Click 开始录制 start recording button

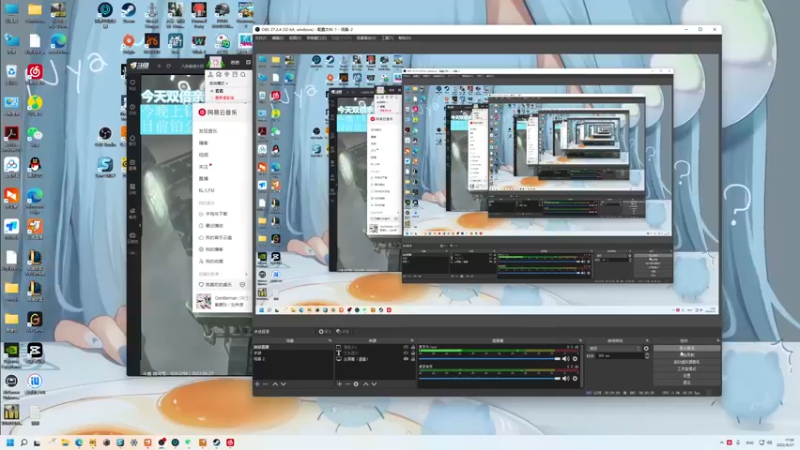point(687,355)
